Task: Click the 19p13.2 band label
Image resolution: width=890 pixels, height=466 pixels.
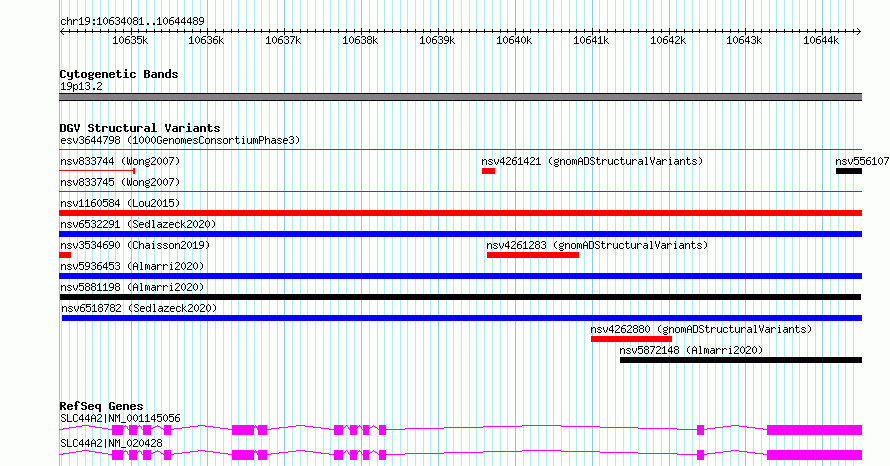Action: 81,86
